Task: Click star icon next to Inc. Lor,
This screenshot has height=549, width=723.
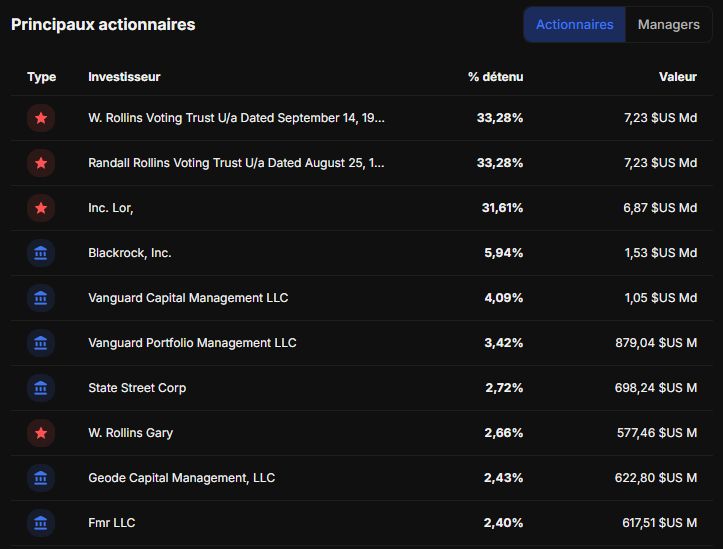Action: pos(41,208)
